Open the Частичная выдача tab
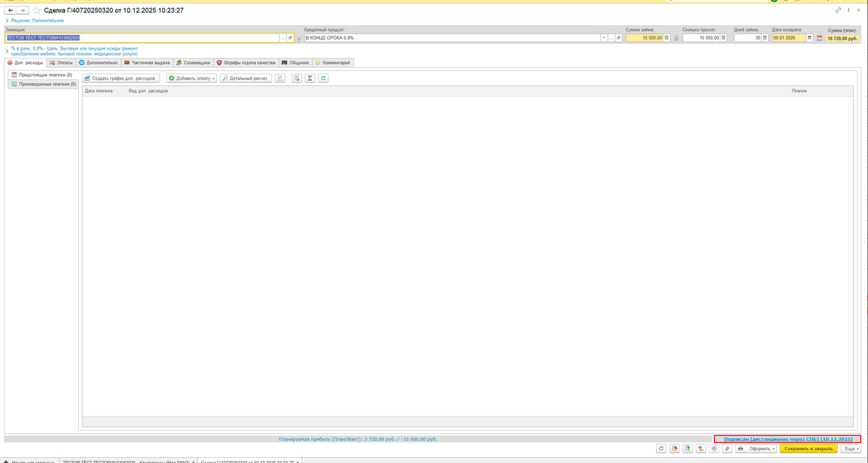The image size is (868, 463). pyautogui.click(x=147, y=63)
